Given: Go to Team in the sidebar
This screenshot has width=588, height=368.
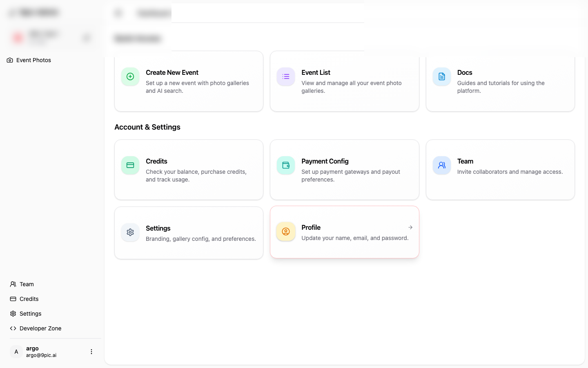Looking at the screenshot, I should (x=27, y=284).
